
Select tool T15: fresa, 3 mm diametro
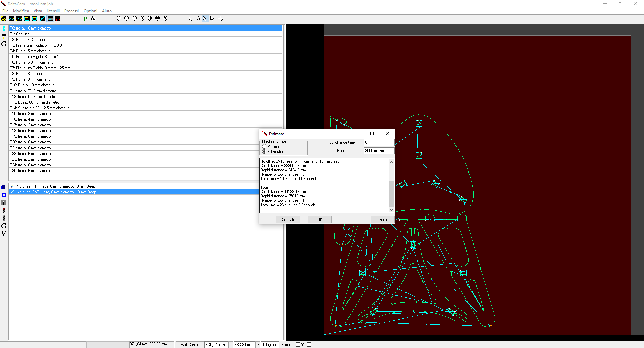pos(146,114)
